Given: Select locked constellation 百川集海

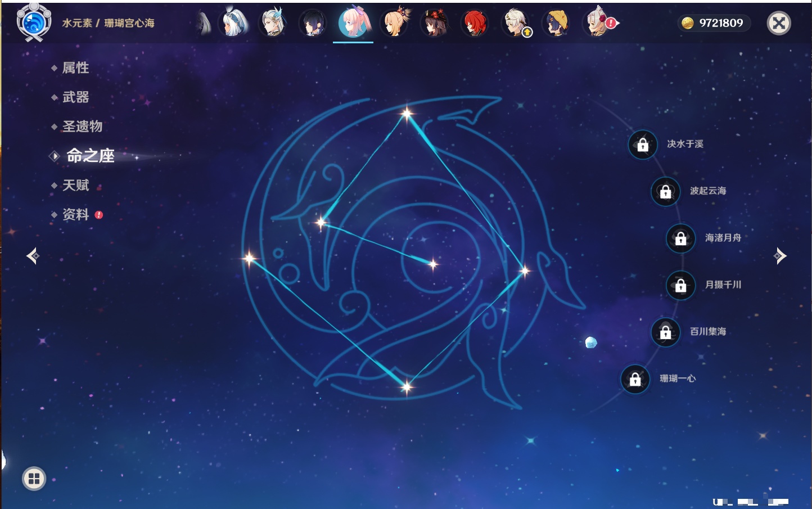Looking at the screenshot, I should point(665,332).
